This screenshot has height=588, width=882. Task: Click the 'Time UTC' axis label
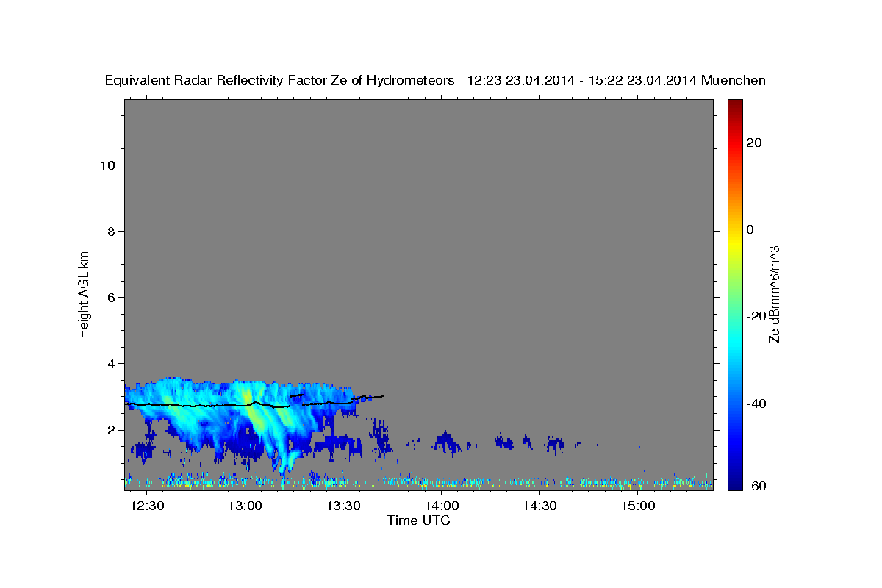click(418, 520)
